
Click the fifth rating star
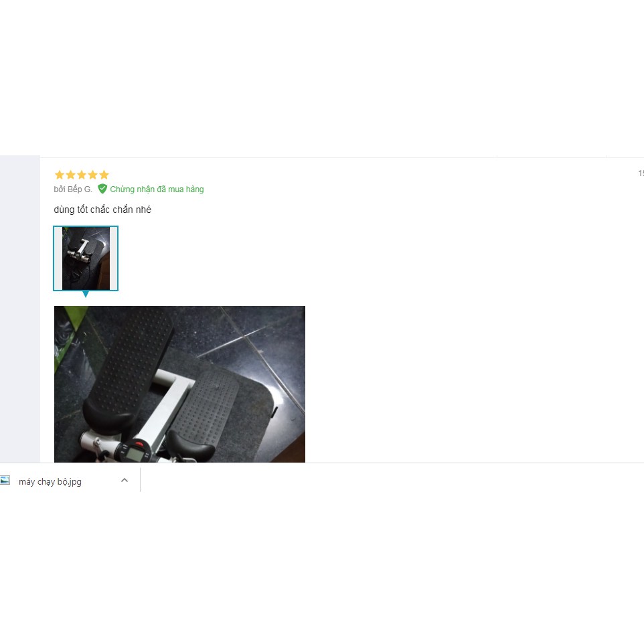tap(104, 175)
